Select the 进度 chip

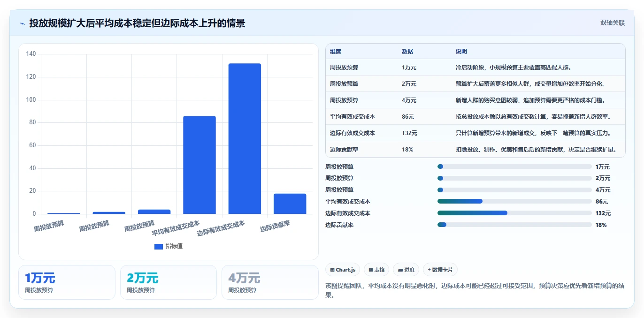[406, 270]
